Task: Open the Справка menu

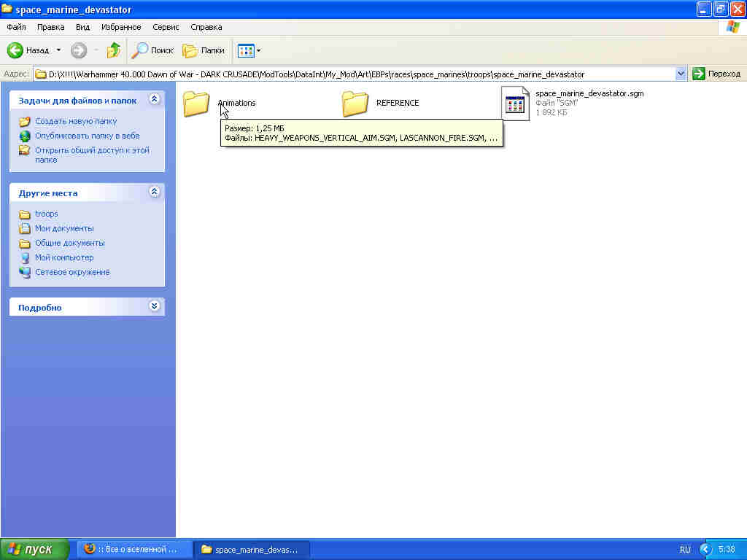Action: click(206, 27)
